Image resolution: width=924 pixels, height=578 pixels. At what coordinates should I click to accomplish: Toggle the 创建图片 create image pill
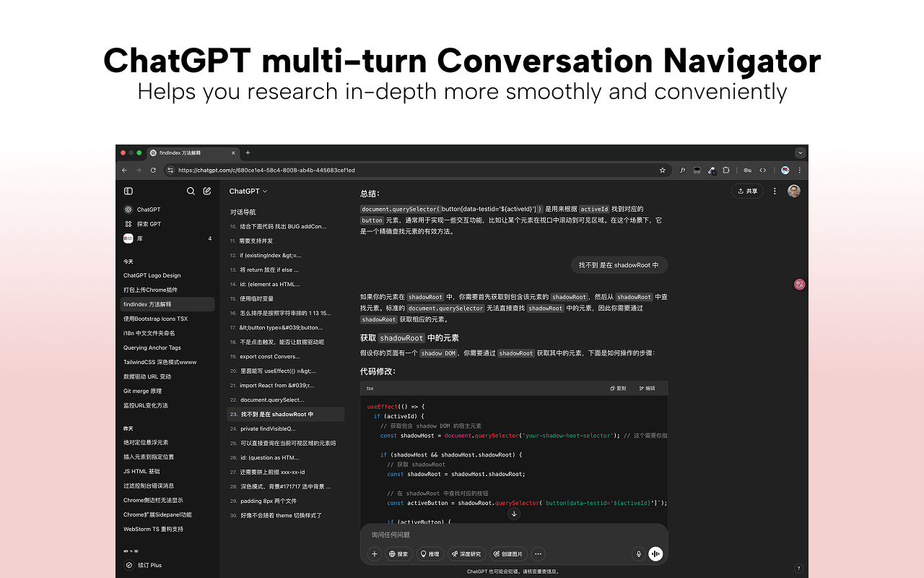[508, 554]
